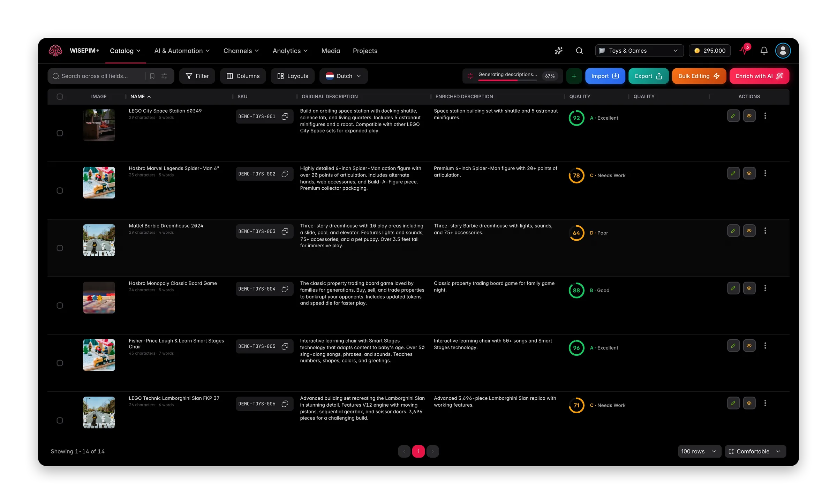Image resolution: width=837 pixels, height=504 pixels.
Task: Edit the LEGO City Space Station row
Action: (733, 116)
